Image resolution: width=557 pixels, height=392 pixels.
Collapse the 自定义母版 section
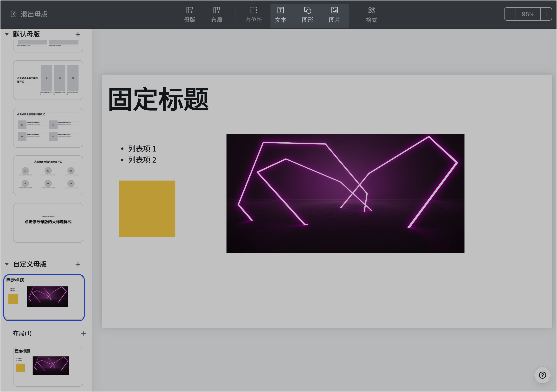[7, 264]
